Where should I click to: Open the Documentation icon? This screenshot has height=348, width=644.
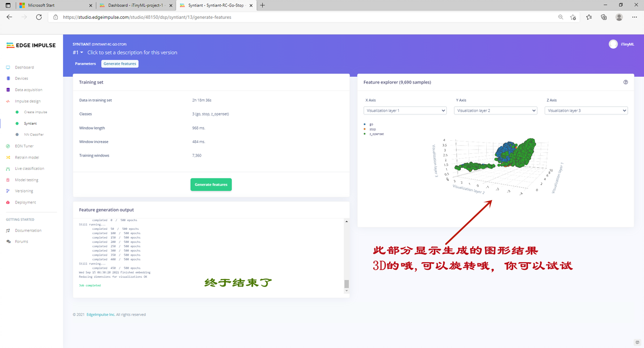click(x=8, y=230)
